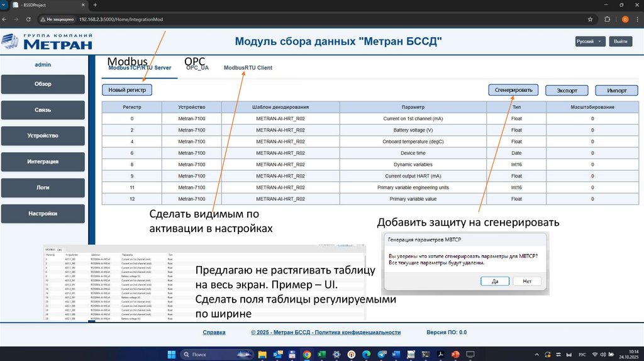This screenshot has height=361, width=644.
Task: Click the volume icon in the system tray
Action: (602, 355)
